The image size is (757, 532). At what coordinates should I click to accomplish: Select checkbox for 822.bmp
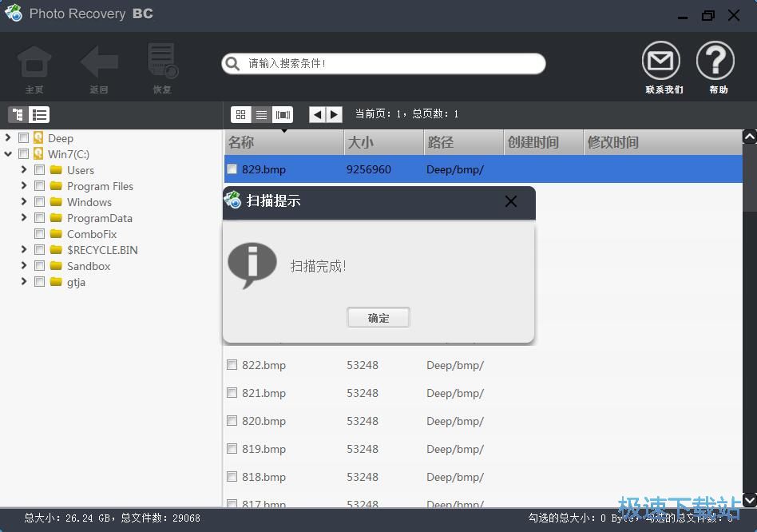tap(232, 364)
